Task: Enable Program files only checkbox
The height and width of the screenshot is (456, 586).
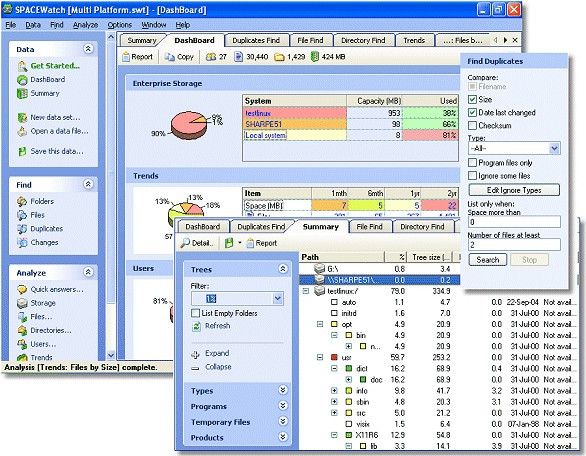Action: [x=472, y=163]
